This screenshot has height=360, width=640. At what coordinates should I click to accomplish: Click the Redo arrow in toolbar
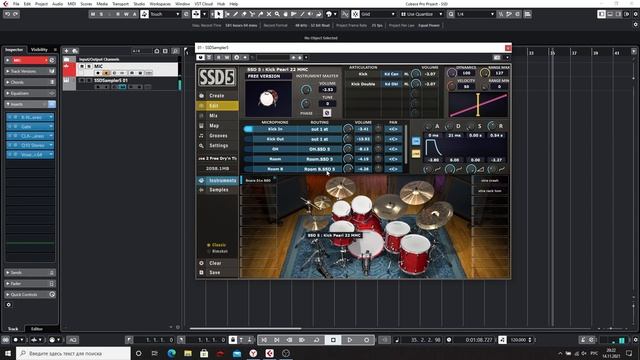click(x=16, y=14)
